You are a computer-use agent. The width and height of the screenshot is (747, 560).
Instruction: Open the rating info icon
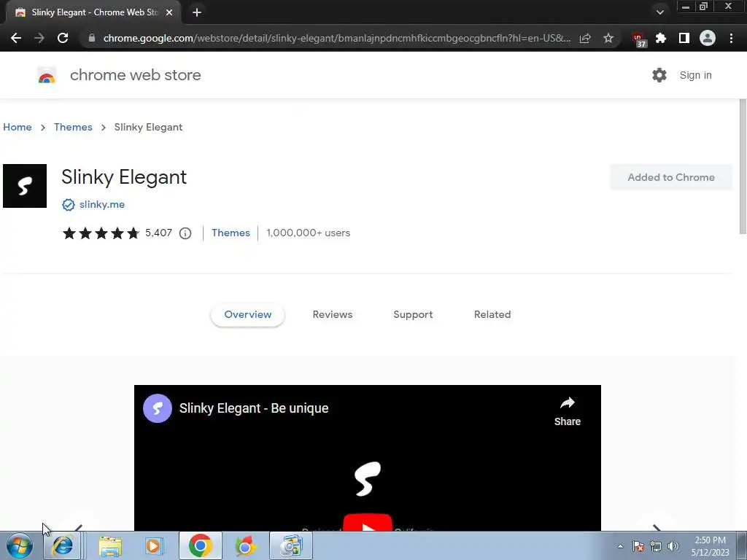tap(185, 233)
